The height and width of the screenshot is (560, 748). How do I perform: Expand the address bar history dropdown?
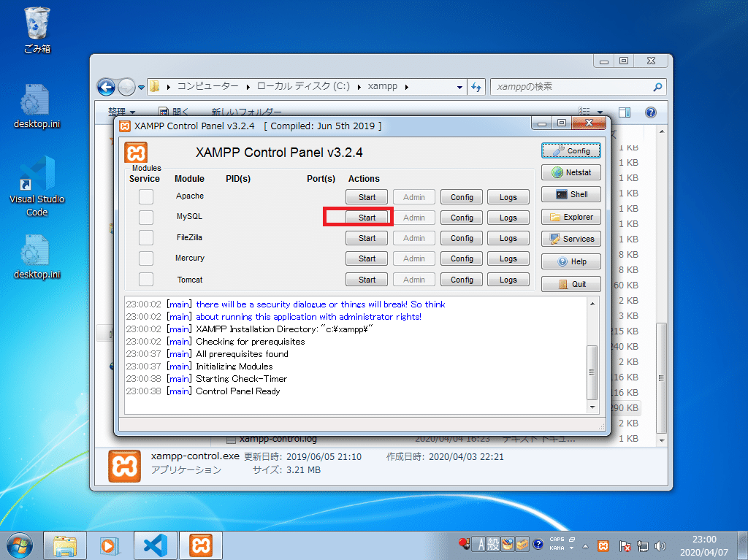(459, 88)
